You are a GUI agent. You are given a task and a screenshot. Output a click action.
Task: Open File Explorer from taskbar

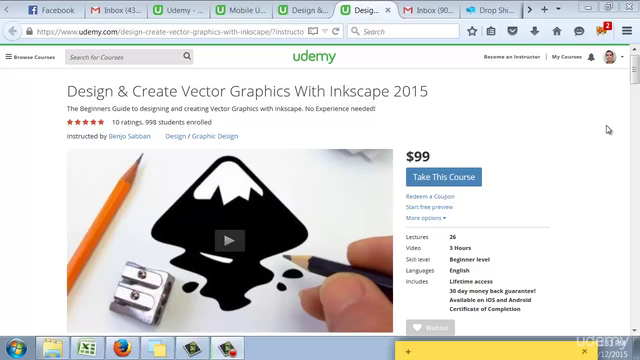[53, 349]
